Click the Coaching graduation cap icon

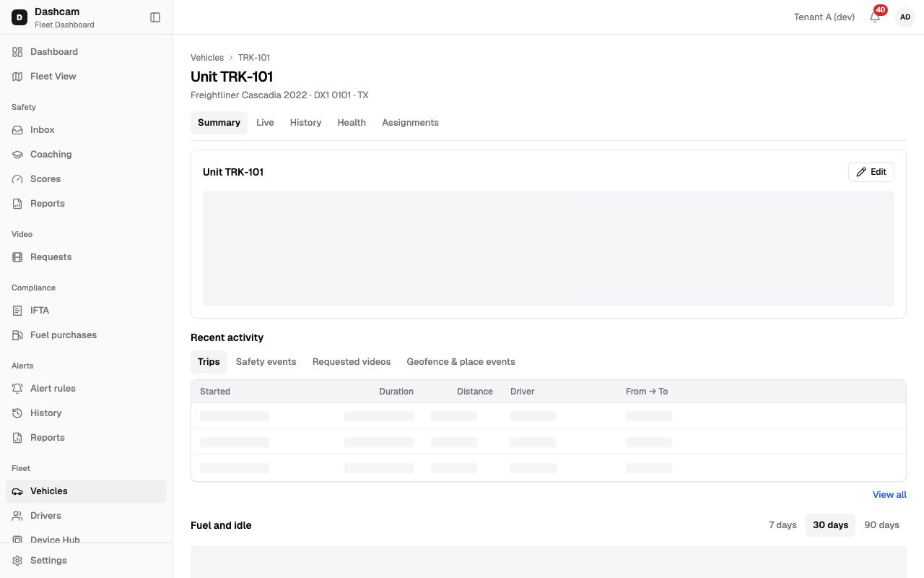click(17, 155)
